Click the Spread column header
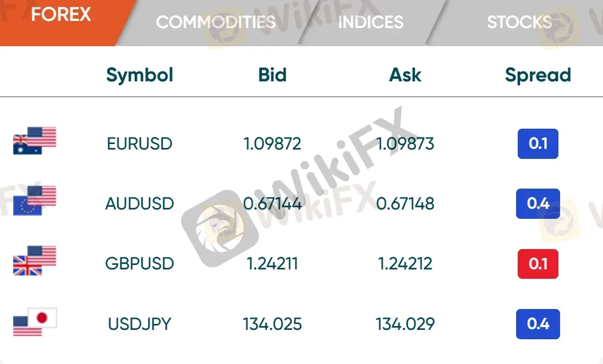Viewport: 603px width, 364px height. coord(538,75)
